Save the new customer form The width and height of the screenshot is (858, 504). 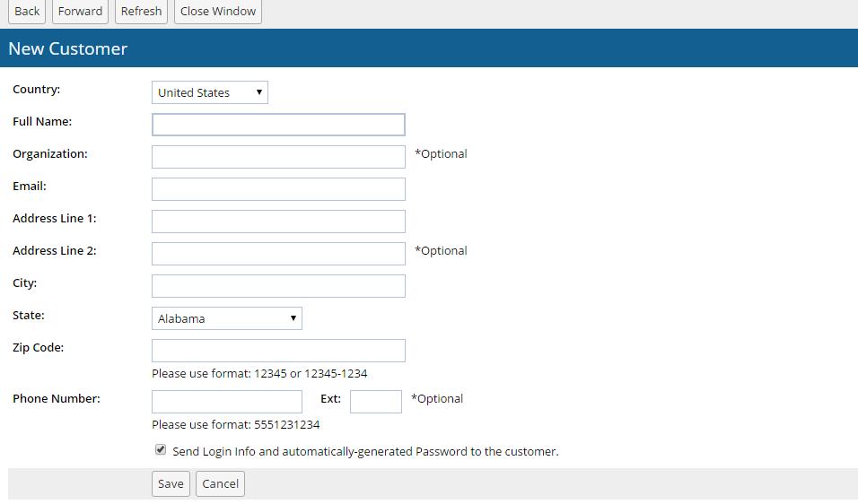coord(171,484)
